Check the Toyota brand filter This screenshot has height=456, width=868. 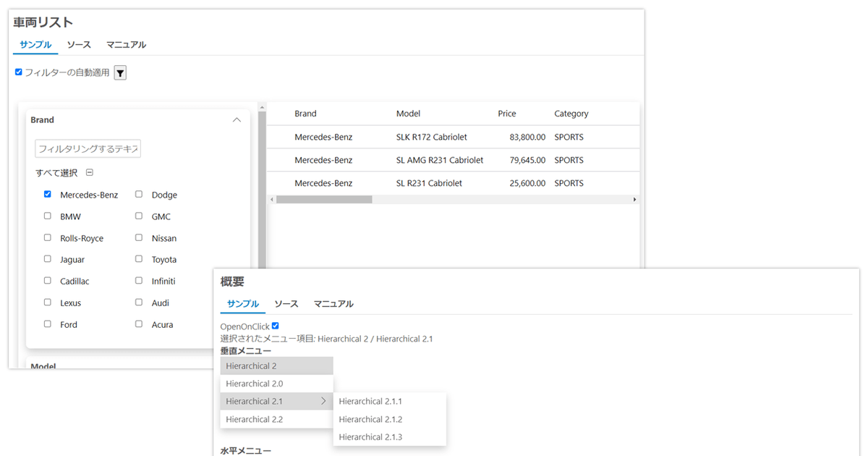138,259
